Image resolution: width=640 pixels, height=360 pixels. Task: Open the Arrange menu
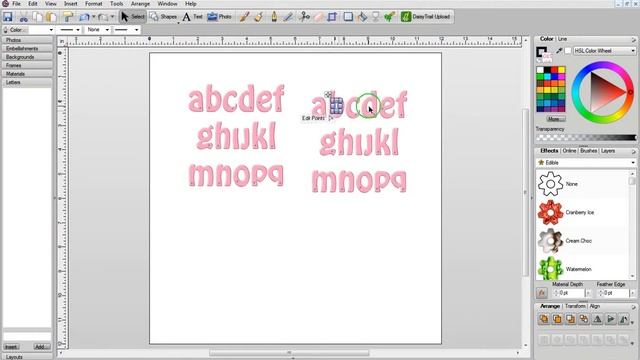tap(140, 4)
